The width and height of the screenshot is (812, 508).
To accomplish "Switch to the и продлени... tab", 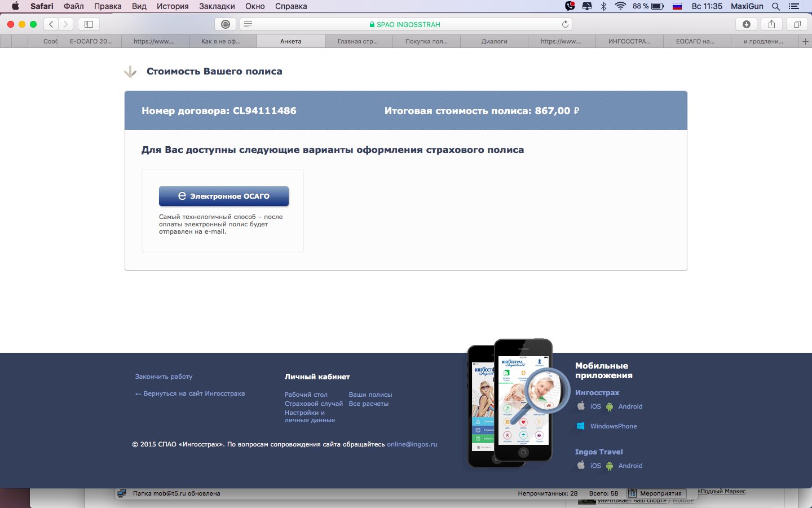I will 764,41.
